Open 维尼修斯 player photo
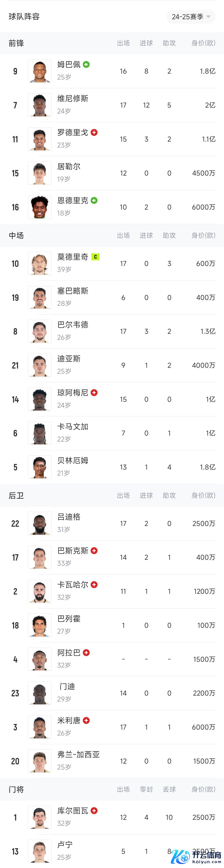 40,105
